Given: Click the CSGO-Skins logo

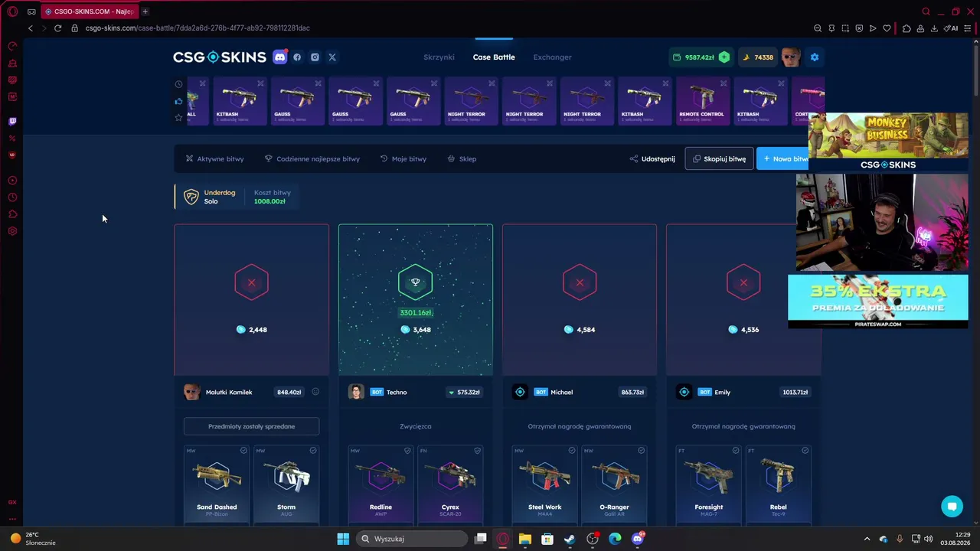Looking at the screenshot, I should pyautogui.click(x=220, y=57).
